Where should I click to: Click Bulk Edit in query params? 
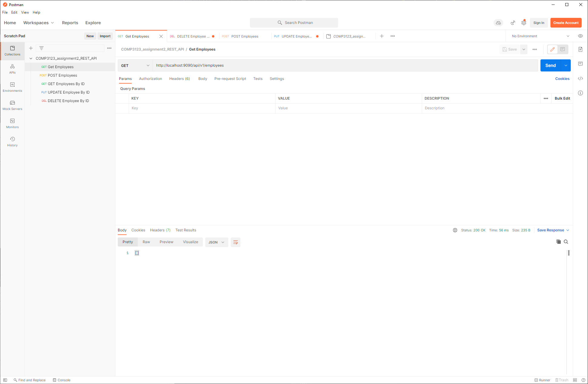[562, 98]
